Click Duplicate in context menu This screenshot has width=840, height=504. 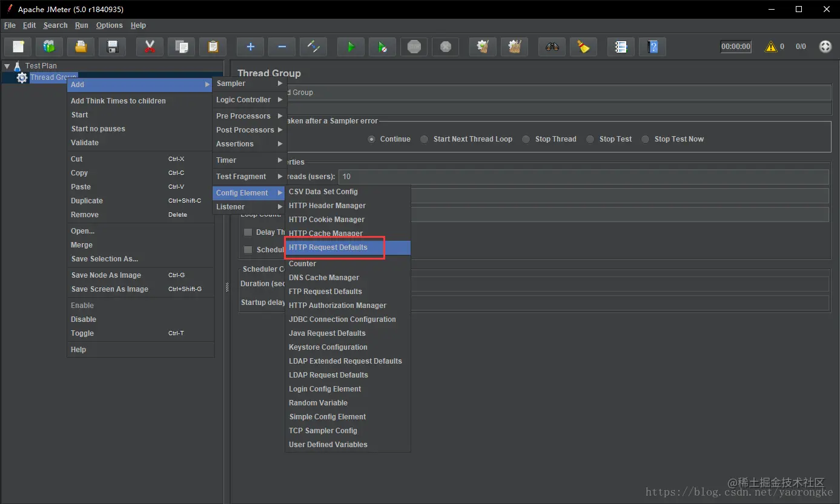click(x=141, y=201)
